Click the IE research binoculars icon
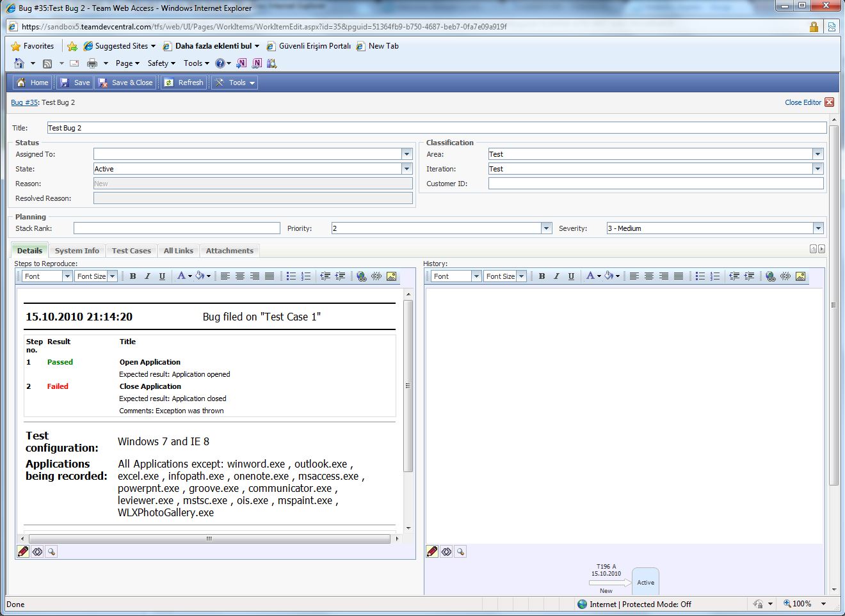 [x=271, y=63]
